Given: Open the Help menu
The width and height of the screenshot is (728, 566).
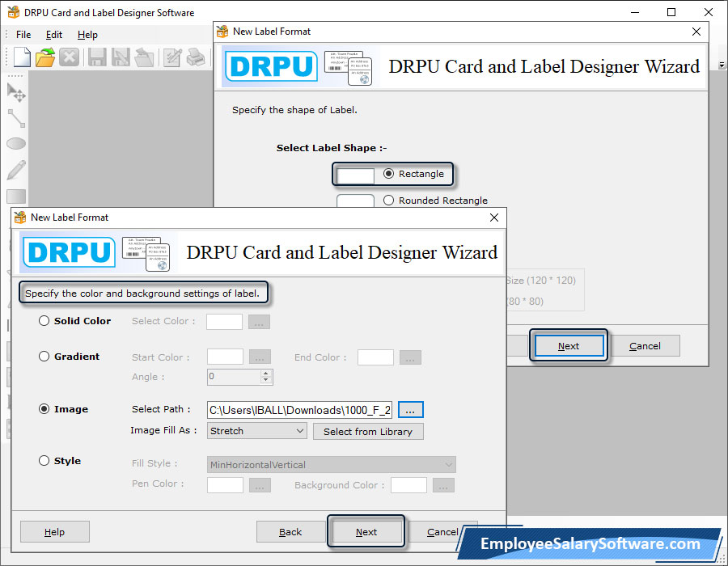Looking at the screenshot, I should tap(87, 35).
